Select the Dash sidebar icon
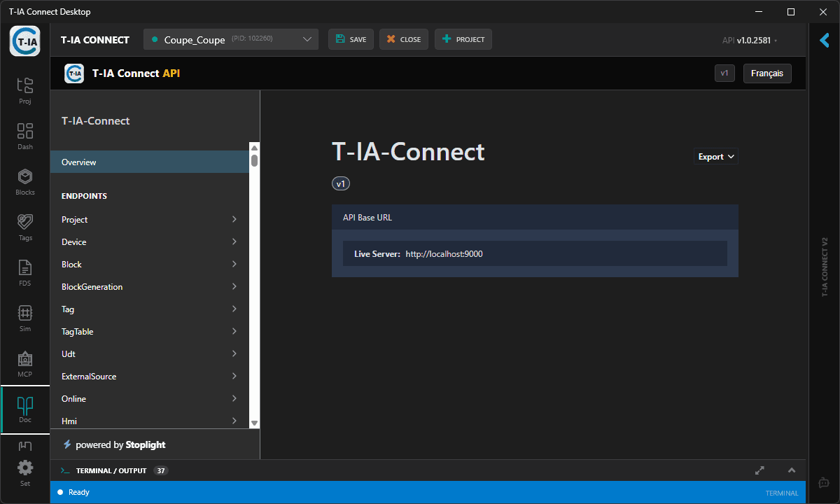 coord(24,135)
